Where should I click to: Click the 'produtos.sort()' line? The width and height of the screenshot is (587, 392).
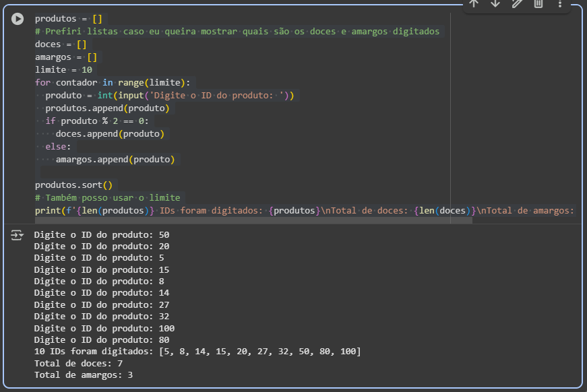(x=75, y=185)
